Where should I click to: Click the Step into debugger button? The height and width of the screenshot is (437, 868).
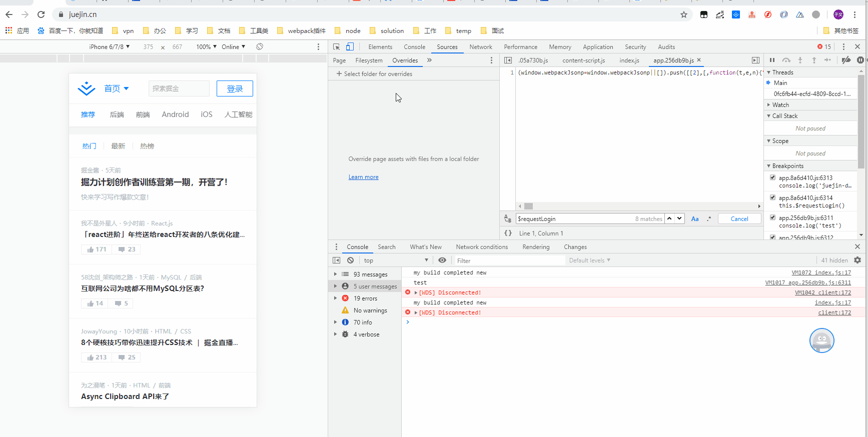click(800, 60)
